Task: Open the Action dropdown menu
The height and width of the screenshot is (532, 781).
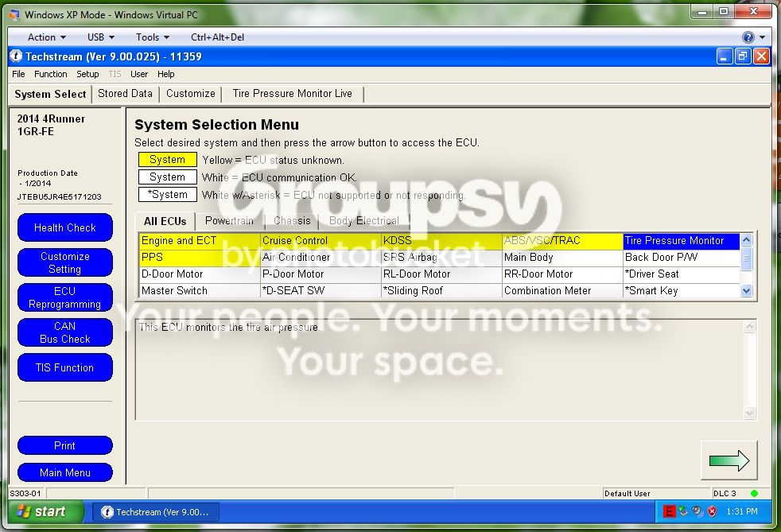Action: (x=46, y=37)
